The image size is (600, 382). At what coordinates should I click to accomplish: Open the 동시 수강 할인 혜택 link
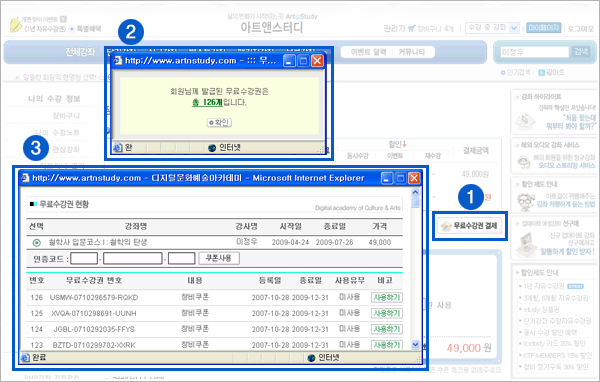click(550, 332)
